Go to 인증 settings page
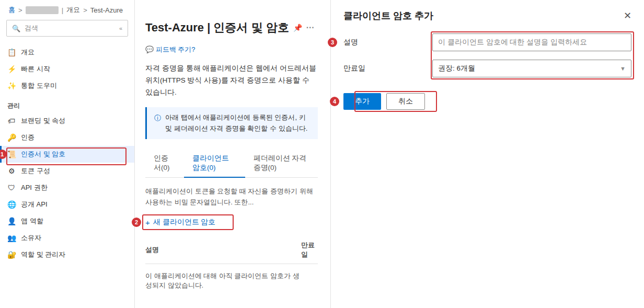 [x=67, y=138]
